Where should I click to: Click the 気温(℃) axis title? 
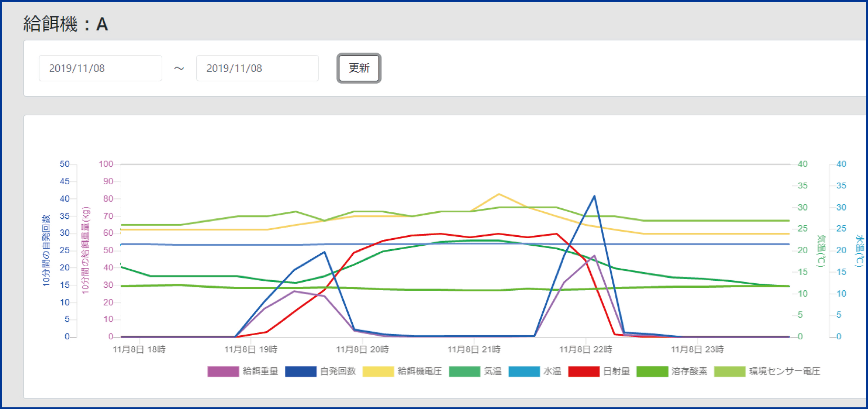coord(821,251)
